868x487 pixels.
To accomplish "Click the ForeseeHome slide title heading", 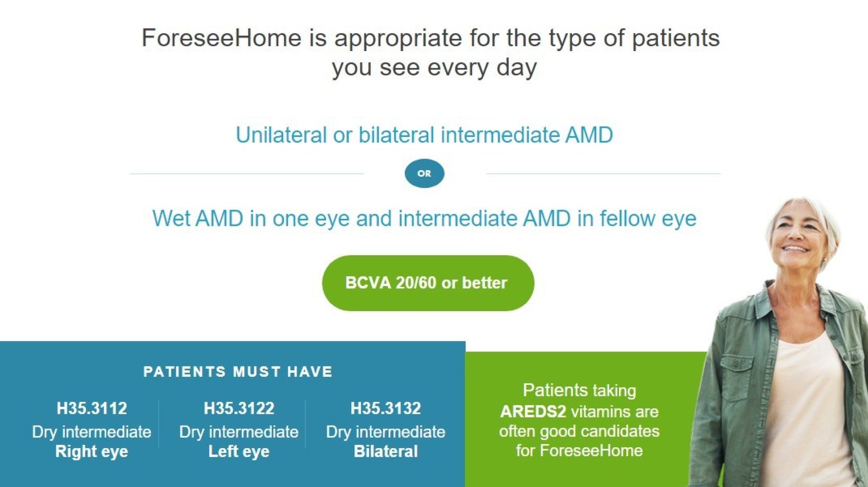I will (x=430, y=52).
